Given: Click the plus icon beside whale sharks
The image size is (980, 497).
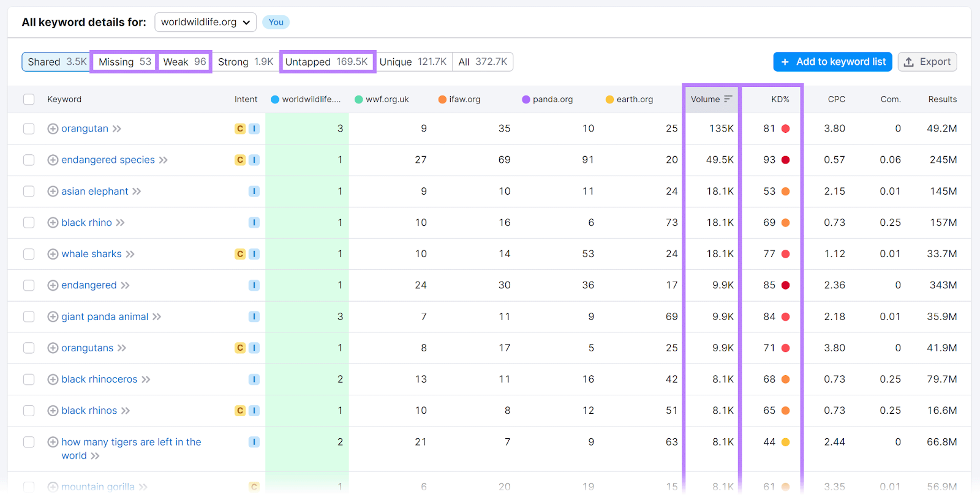Looking at the screenshot, I should click(x=53, y=254).
